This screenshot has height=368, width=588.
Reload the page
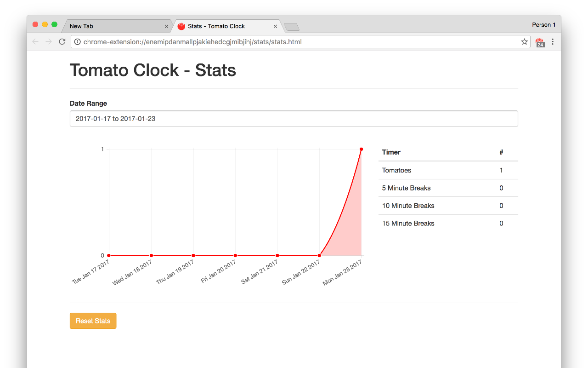[x=62, y=42]
